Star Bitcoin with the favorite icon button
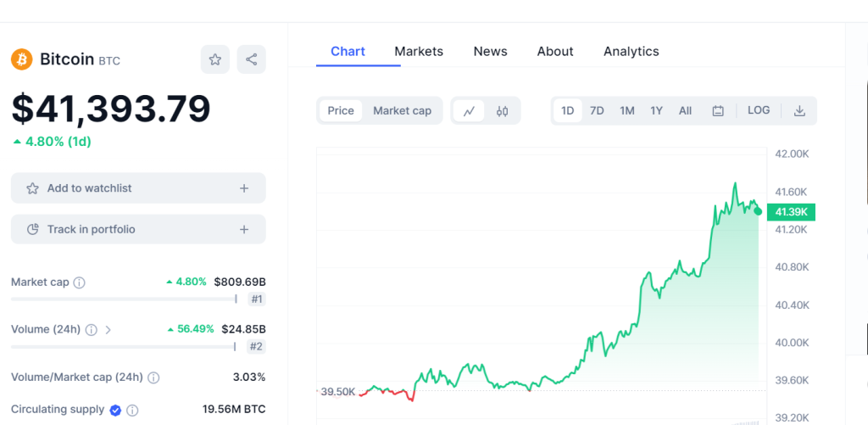 [214, 59]
